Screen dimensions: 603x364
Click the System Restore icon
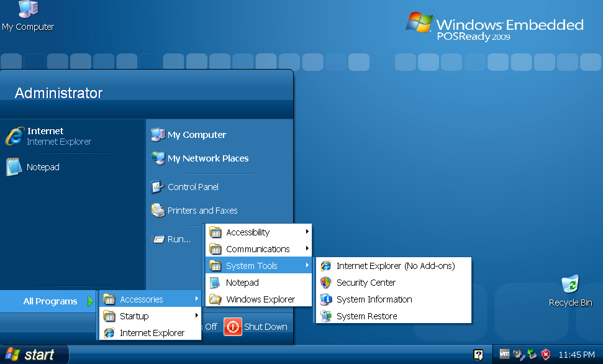tap(326, 316)
